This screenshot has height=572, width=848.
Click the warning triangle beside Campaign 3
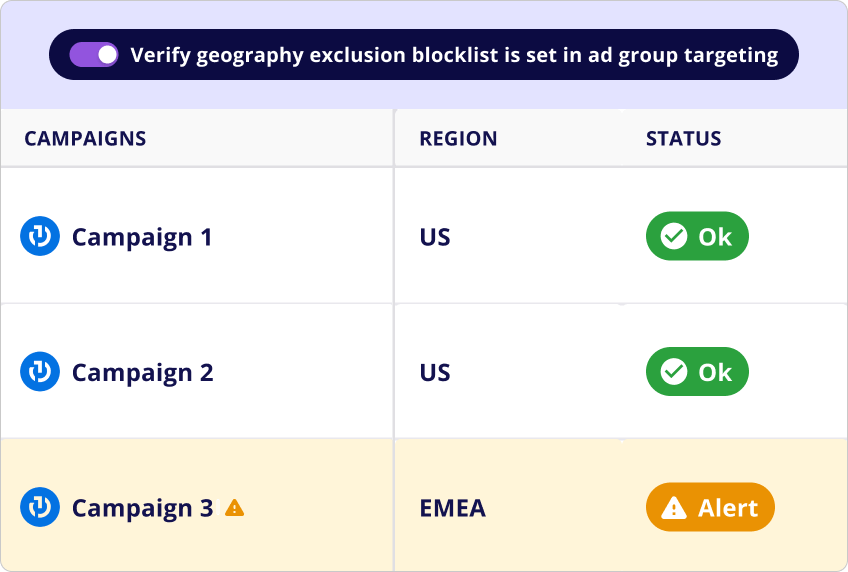pos(234,508)
